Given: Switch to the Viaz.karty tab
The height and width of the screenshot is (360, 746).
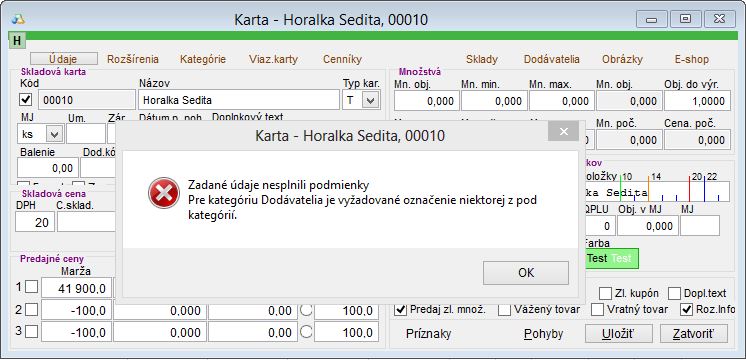Looking at the screenshot, I should [x=273, y=59].
